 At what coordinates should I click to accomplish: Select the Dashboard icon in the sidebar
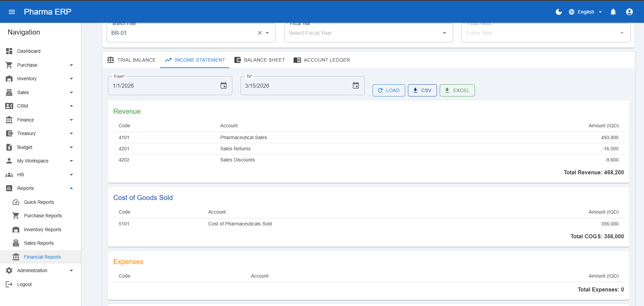click(x=9, y=51)
